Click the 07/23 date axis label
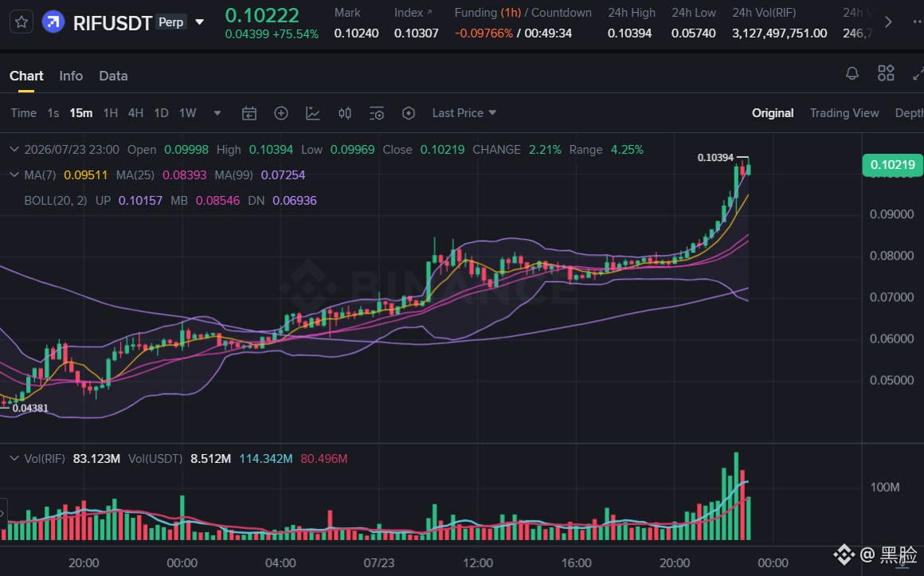This screenshot has height=576, width=924. (379, 563)
